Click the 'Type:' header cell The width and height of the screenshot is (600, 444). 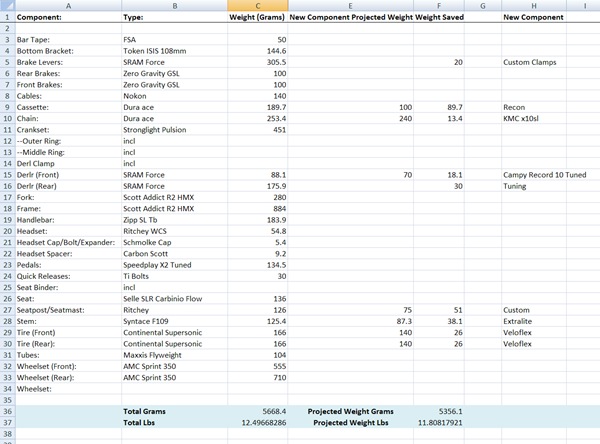pyautogui.click(x=174, y=17)
